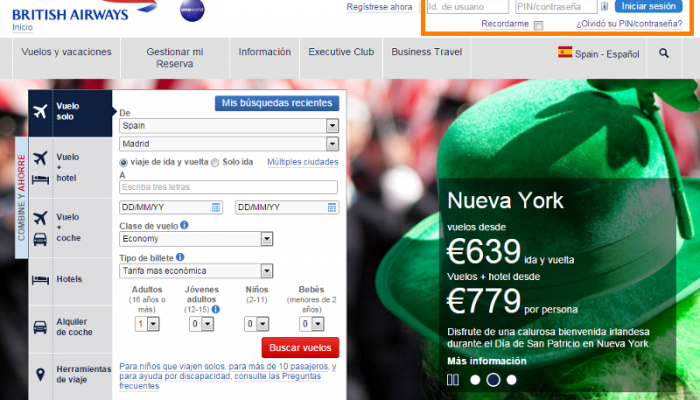Click the Inicio link under logo
This screenshot has width=700, height=400.
click(22, 27)
